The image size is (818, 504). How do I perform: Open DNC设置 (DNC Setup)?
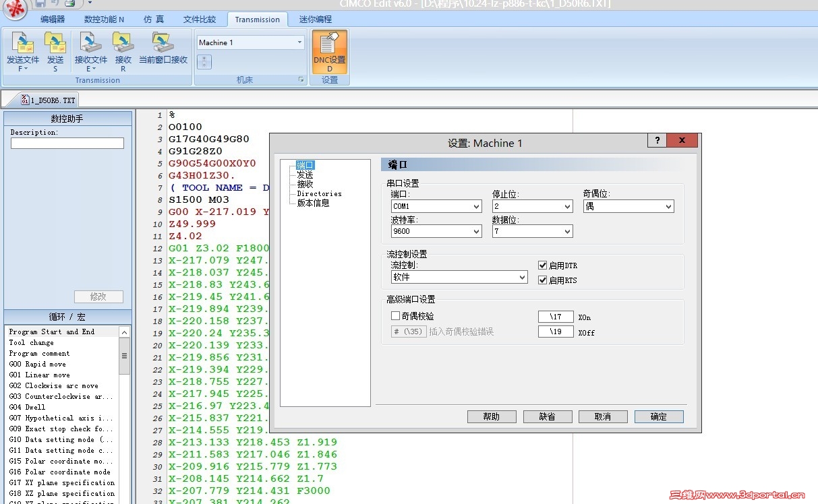click(330, 51)
